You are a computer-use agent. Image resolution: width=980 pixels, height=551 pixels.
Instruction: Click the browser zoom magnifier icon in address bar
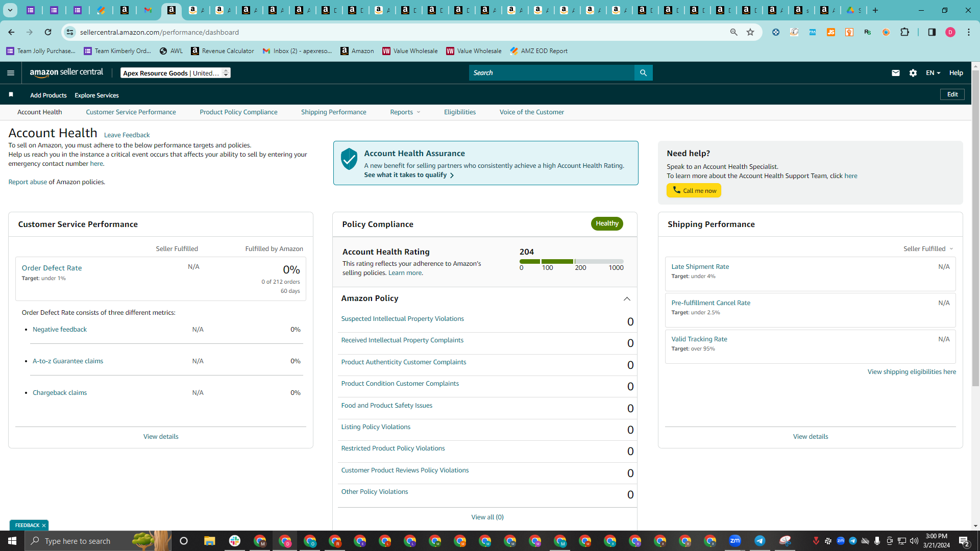point(733,32)
